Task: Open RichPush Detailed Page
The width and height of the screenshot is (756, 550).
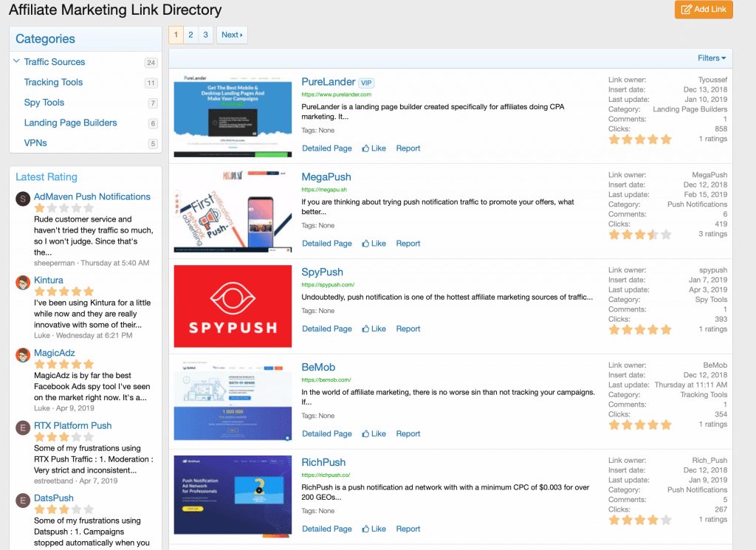Action: tap(327, 529)
